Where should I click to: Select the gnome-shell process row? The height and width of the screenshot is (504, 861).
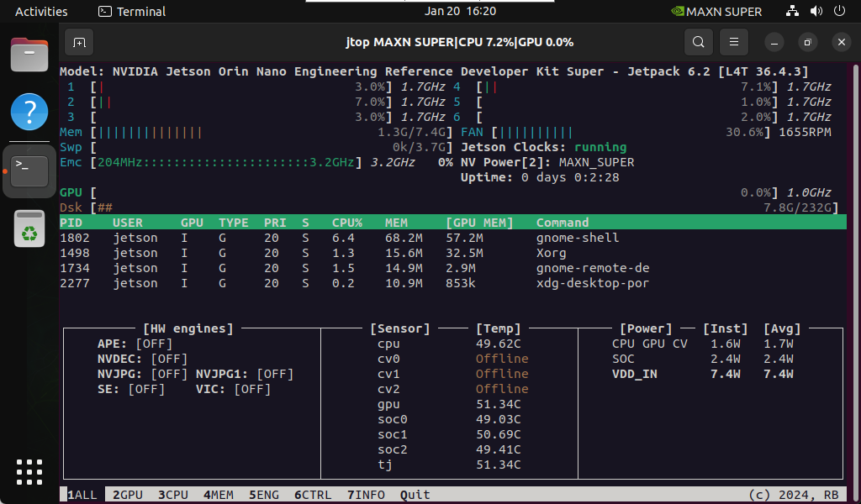[x=336, y=237]
